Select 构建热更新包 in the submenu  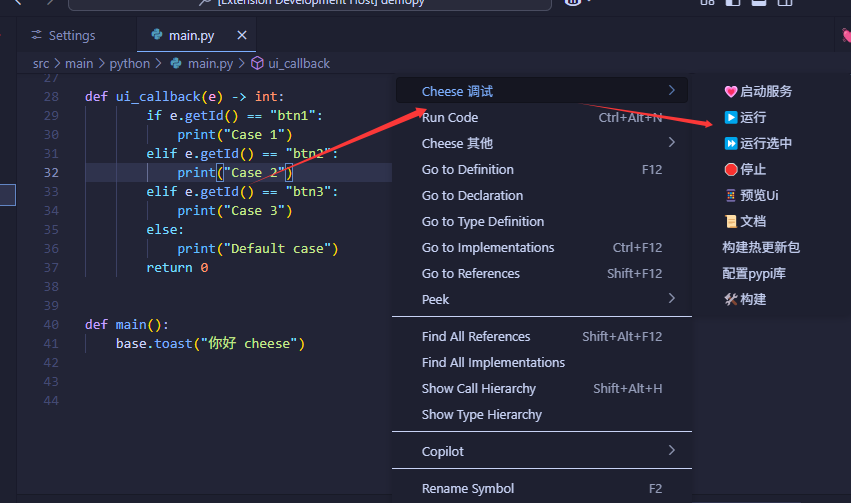tap(760, 247)
